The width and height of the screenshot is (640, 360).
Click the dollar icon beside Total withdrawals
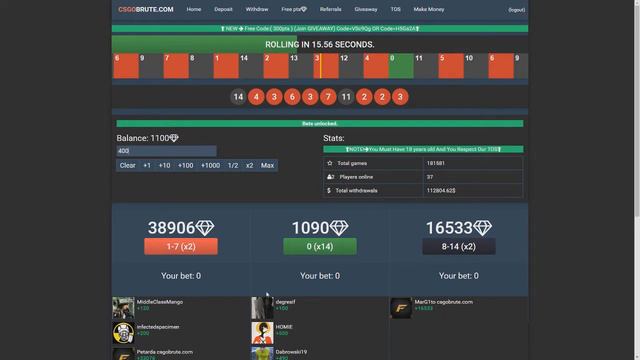tap(329, 191)
